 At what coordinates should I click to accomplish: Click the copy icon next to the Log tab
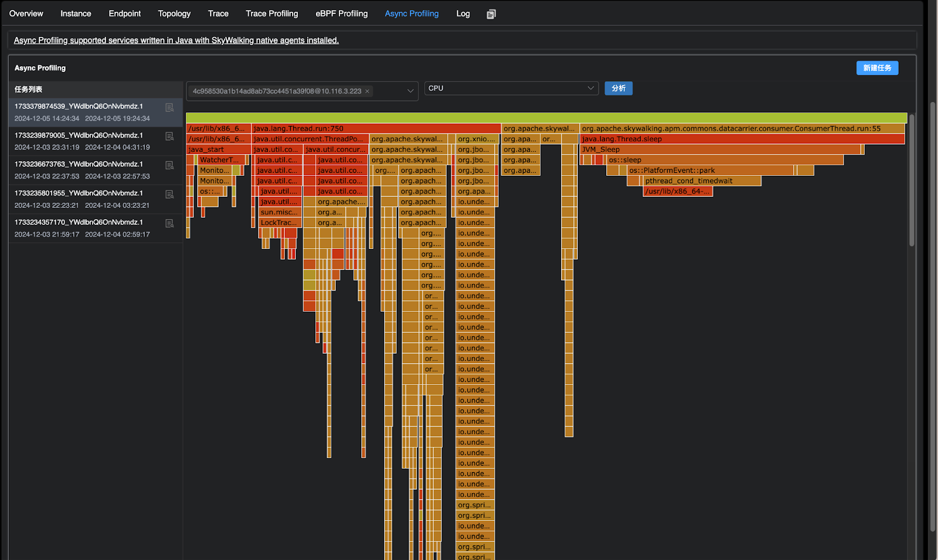click(491, 14)
